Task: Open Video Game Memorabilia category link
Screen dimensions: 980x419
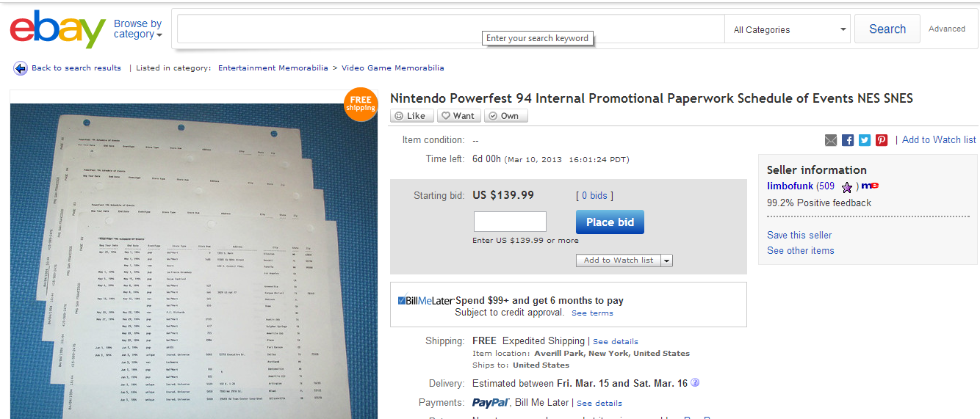Action: (x=393, y=68)
